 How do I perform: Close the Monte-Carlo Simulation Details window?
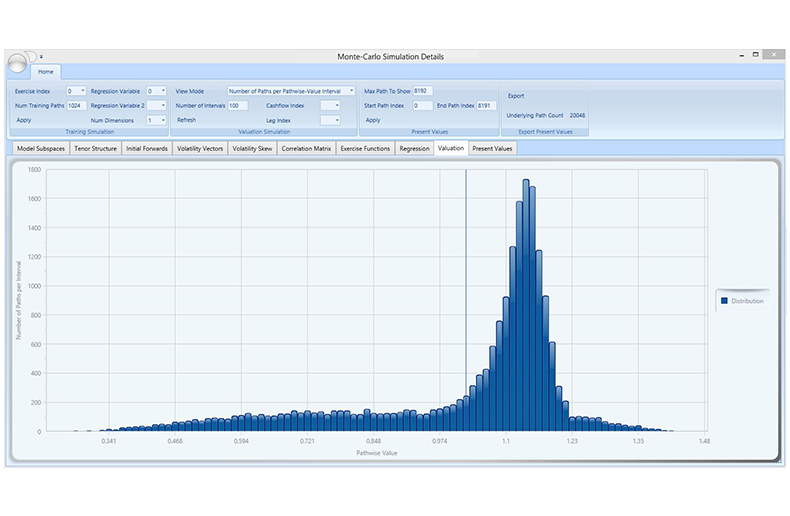(x=773, y=54)
